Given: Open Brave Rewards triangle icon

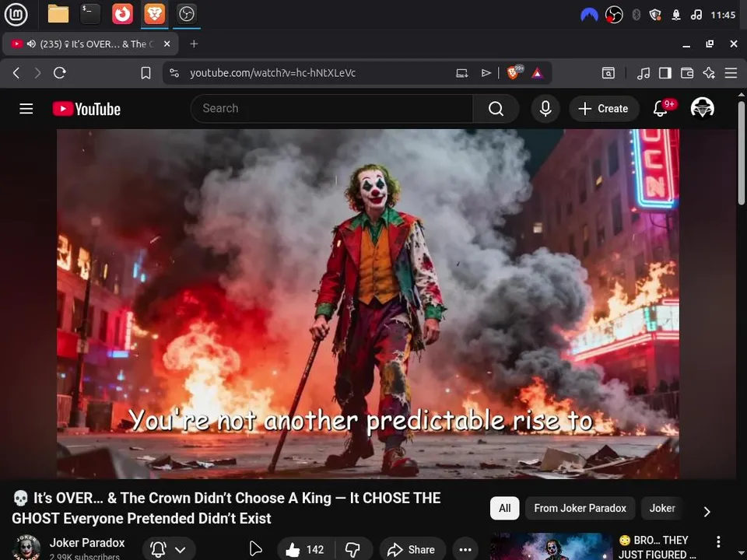Looking at the screenshot, I should pyautogui.click(x=538, y=73).
